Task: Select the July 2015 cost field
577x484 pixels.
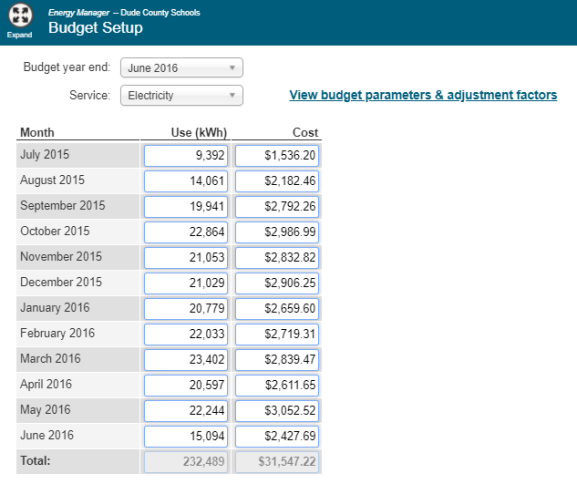Action: pyautogui.click(x=277, y=156)
